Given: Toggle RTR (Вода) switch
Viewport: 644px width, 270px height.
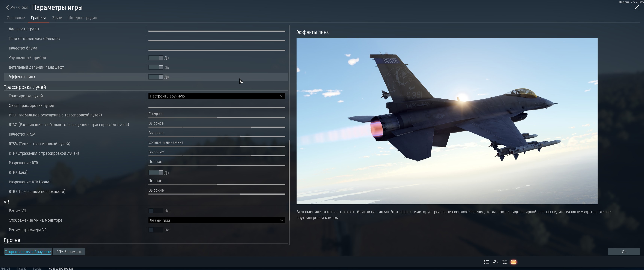Looking at the screenshot, I should [x=156, y=172].
